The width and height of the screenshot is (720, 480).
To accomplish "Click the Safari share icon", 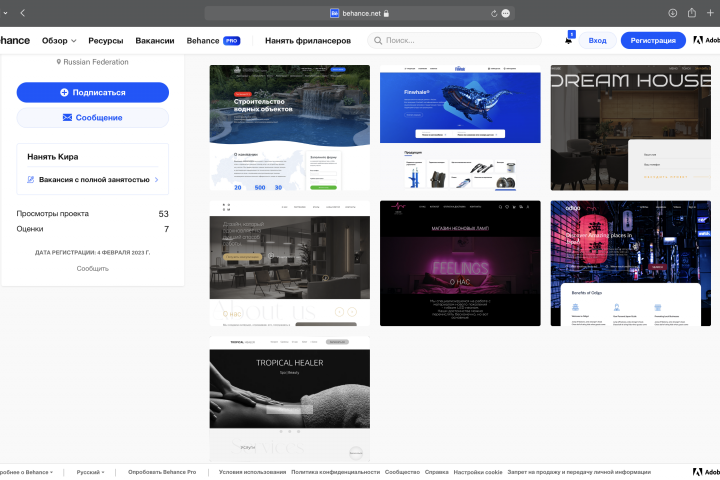I will click(692, 13).
